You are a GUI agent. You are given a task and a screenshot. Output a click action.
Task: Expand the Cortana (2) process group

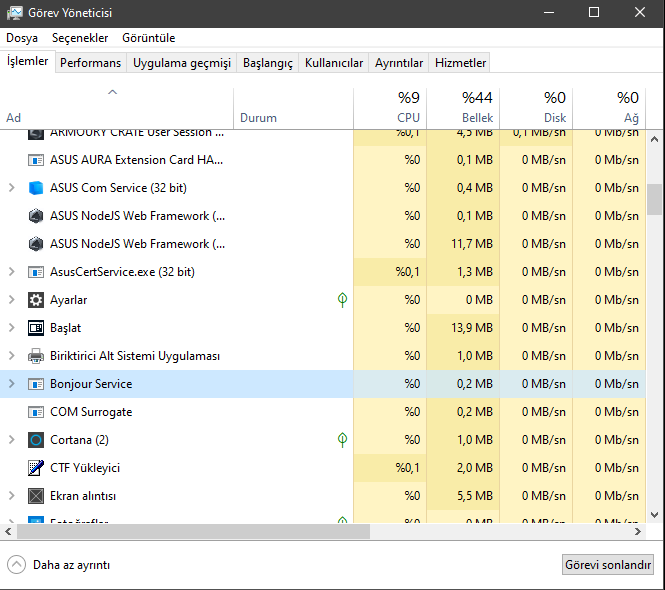pyautogui.click(x=11, y=440)
